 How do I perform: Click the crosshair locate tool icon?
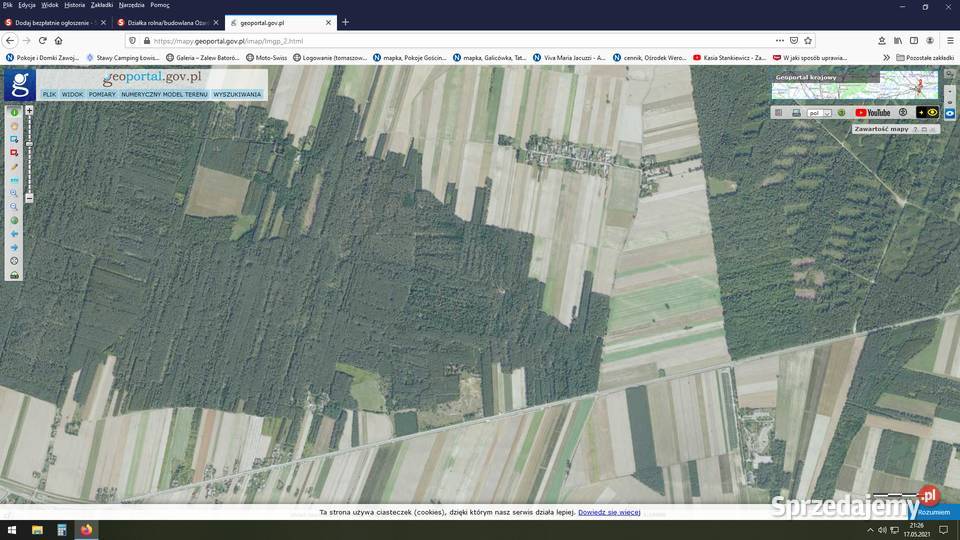[14, 261]
